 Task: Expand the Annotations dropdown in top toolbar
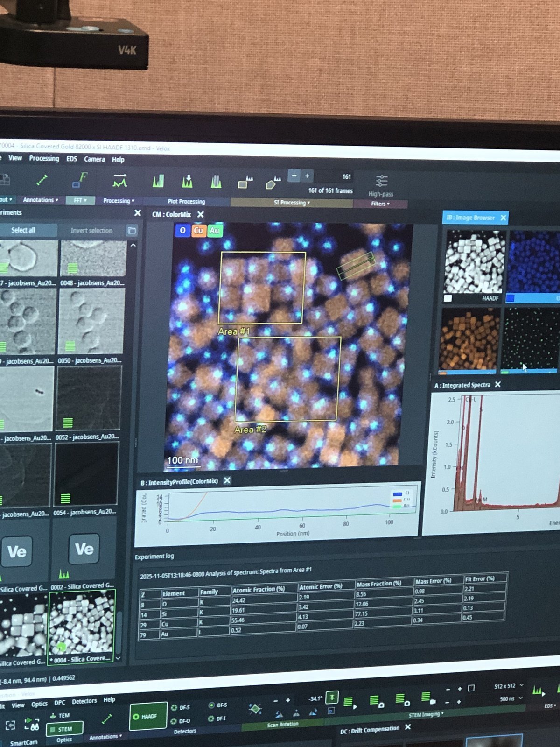pyautogui.click(x=41, y=200)
